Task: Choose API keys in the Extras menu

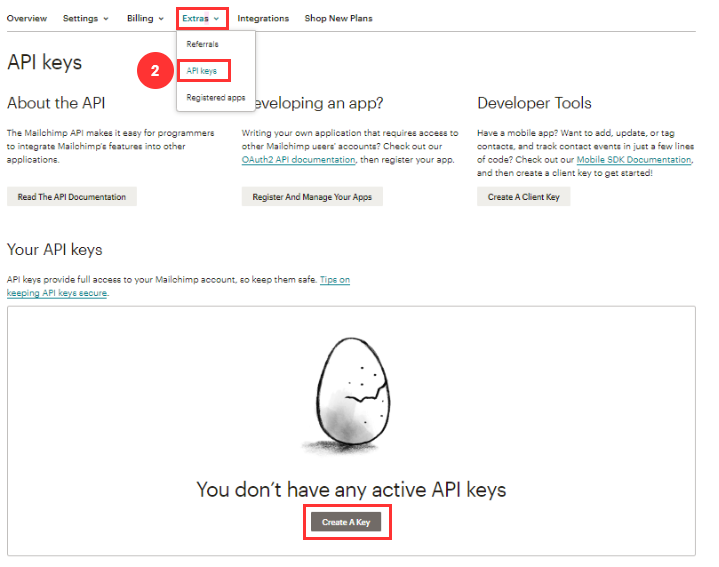Action: (x=202, y=71)
